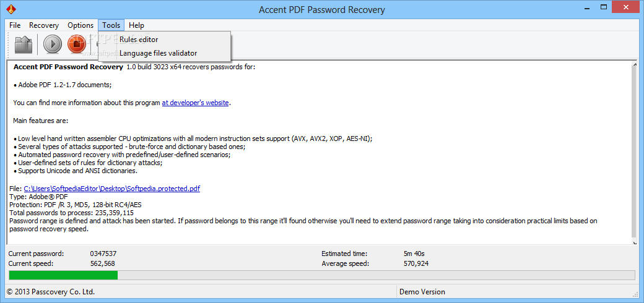The image size is (644, 303).
Task: Stop the attack with the red stop icon
Action: (76, 45)
